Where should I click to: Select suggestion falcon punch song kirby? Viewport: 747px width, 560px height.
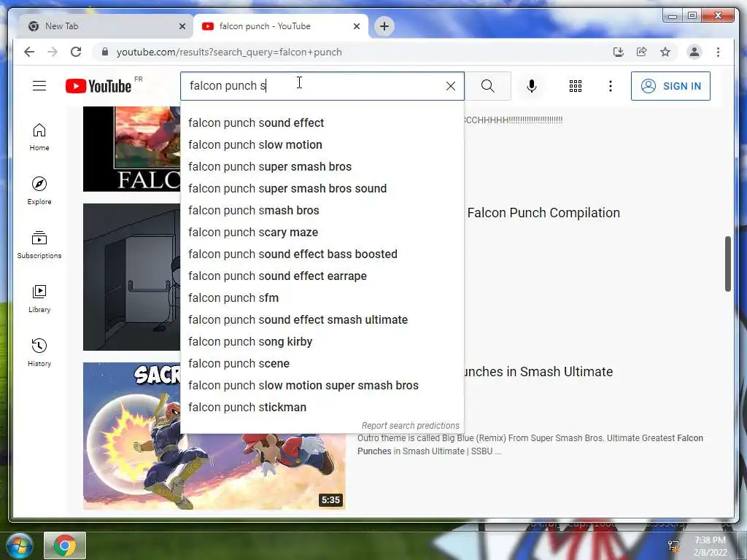(x=322, y=342)
